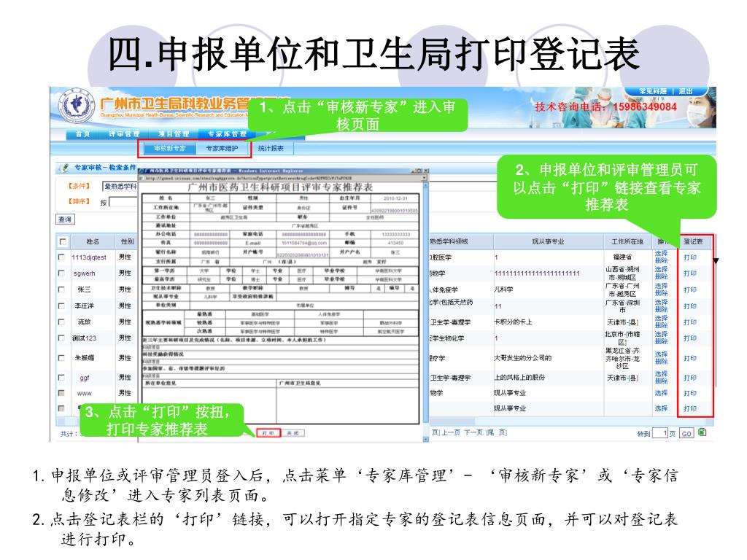This screenshot has width=747, height=560.
Task: Click the Guangzhou Health Bureau emblem logo
Action: point(76,105)
